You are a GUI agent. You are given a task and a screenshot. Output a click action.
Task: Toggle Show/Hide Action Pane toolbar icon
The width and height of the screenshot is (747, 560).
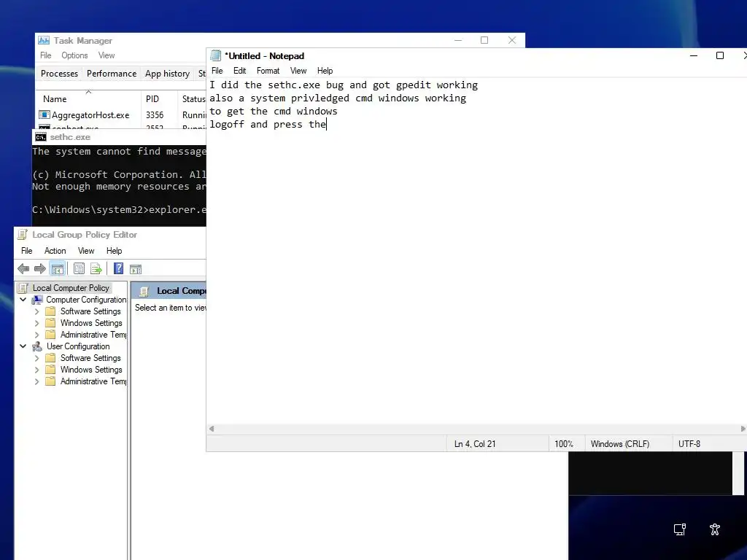135,269
